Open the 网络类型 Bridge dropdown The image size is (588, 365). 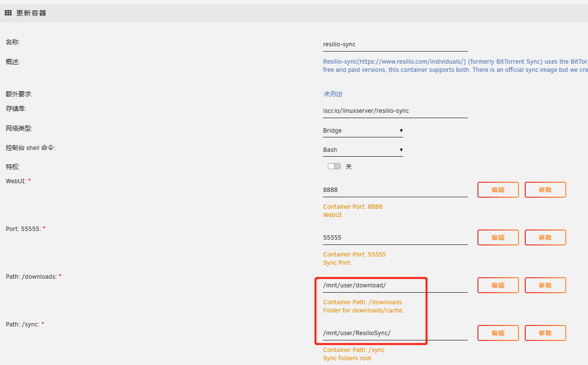point(363,131)
